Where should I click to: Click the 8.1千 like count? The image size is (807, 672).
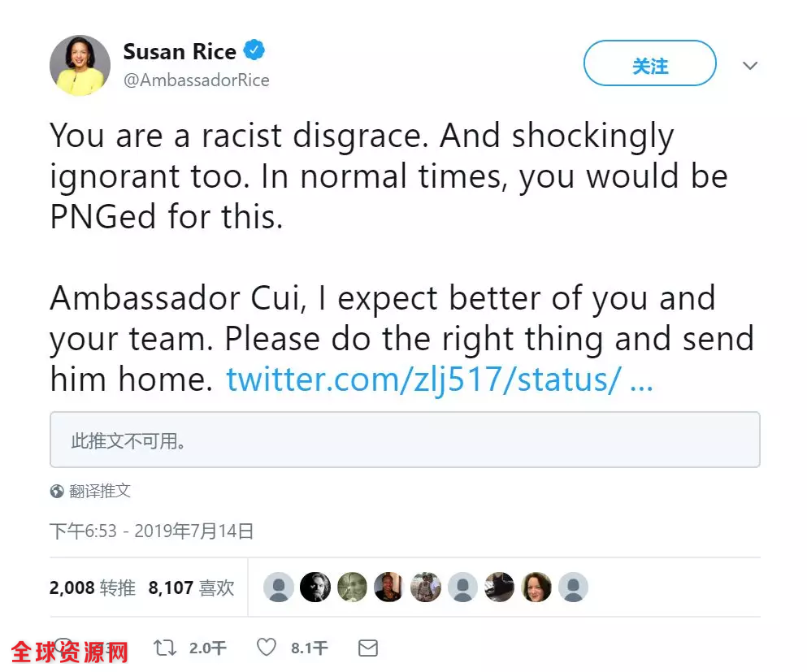tap(309, 648)
